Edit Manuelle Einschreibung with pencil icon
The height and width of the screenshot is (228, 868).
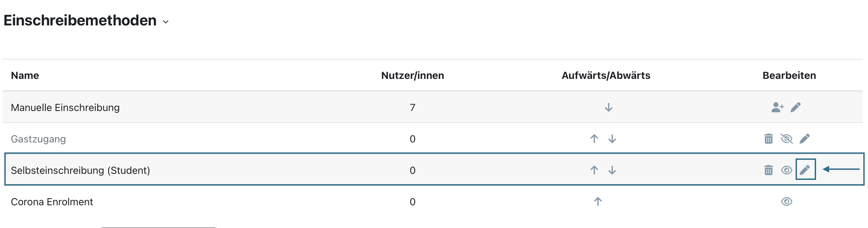tap(796, 107)
